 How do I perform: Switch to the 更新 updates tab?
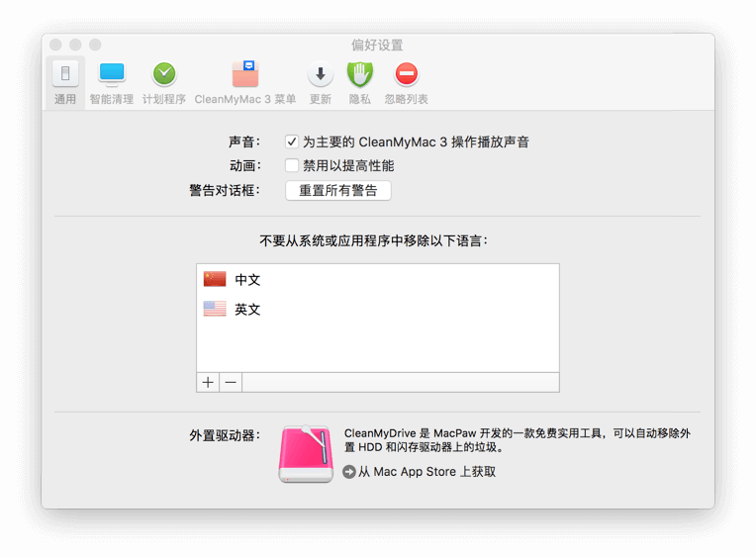321,83
